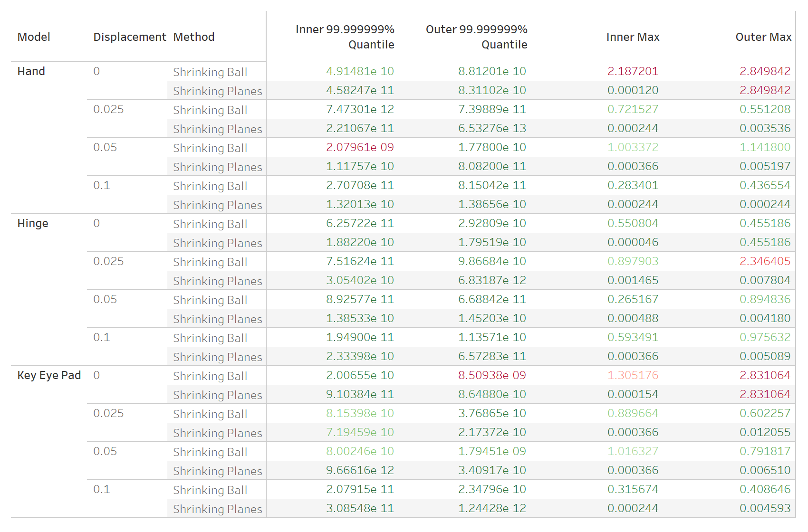Click the 0.05 displacement under Key Eye Pad
This screenshot has height=532, width=808.
(x=106, y=451)
